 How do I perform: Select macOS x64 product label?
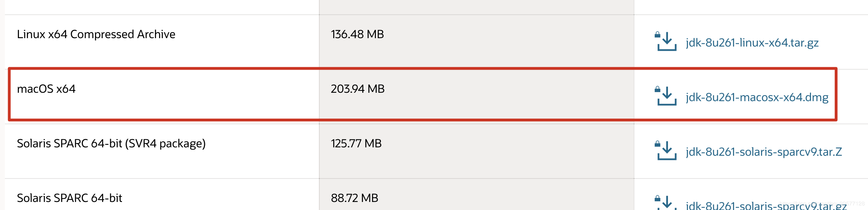click(46, 89)
